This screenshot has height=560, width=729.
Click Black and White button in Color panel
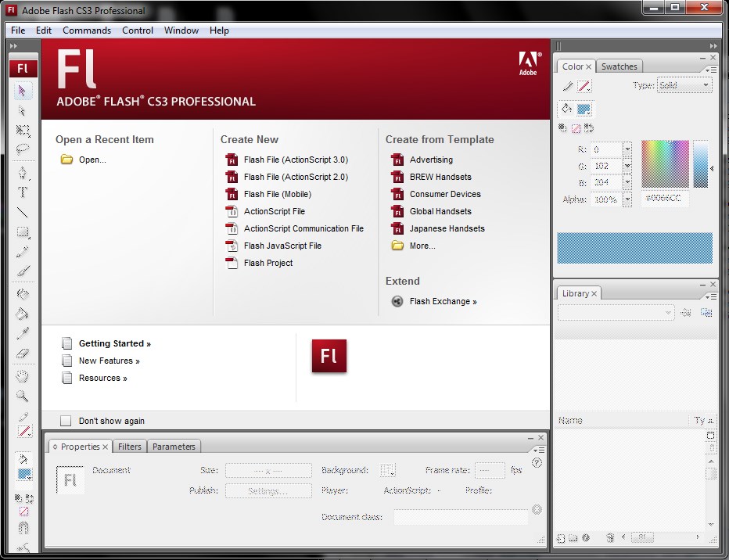tap(562, 127)
